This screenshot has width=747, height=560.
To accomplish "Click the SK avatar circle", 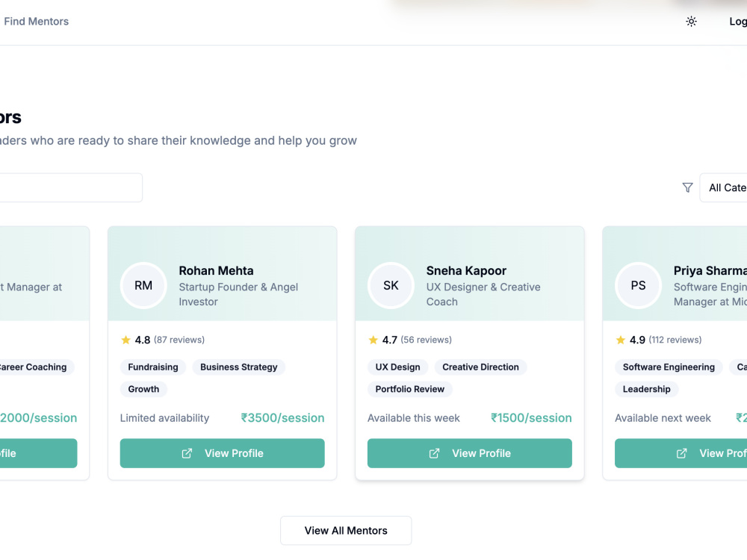I will (391, 285).
